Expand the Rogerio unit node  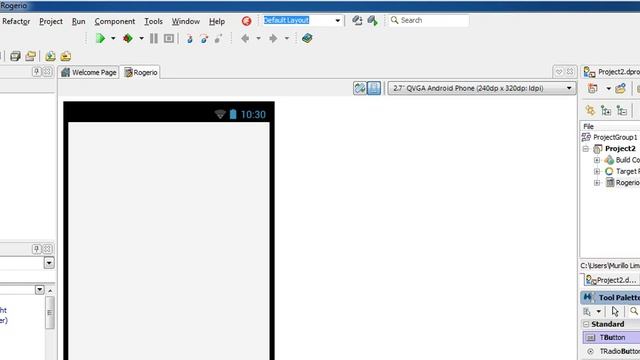click(597, 183)
